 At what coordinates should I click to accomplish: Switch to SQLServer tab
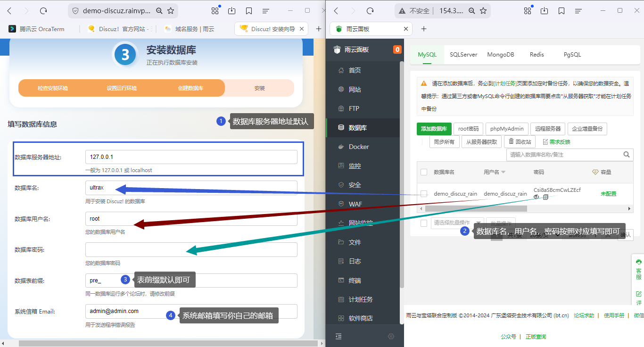pyautogui.click(x=463, y=55)
